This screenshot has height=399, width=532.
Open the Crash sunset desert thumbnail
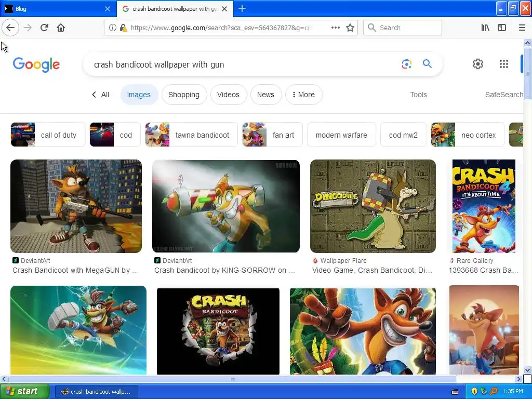click(x=484, y=330)
